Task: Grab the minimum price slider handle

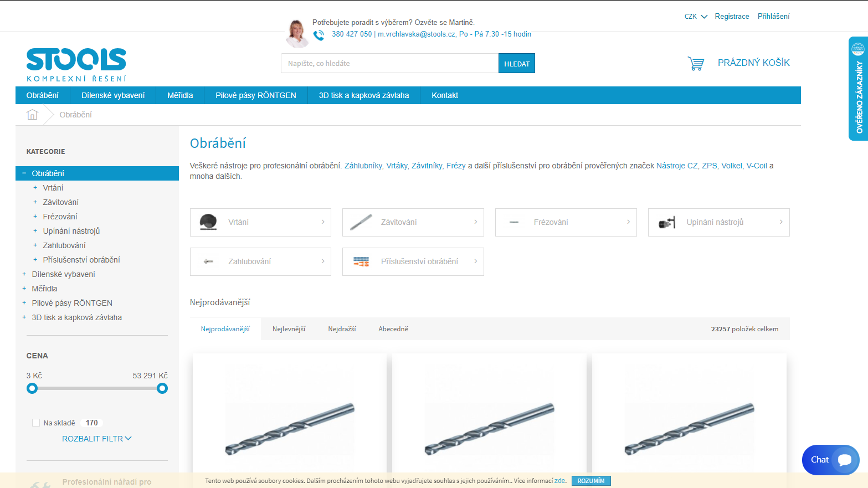Action: (32, 388)
